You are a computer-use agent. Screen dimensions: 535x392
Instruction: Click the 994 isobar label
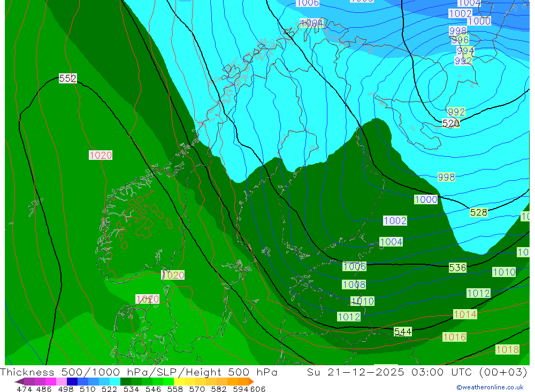(x=465, y=51)
